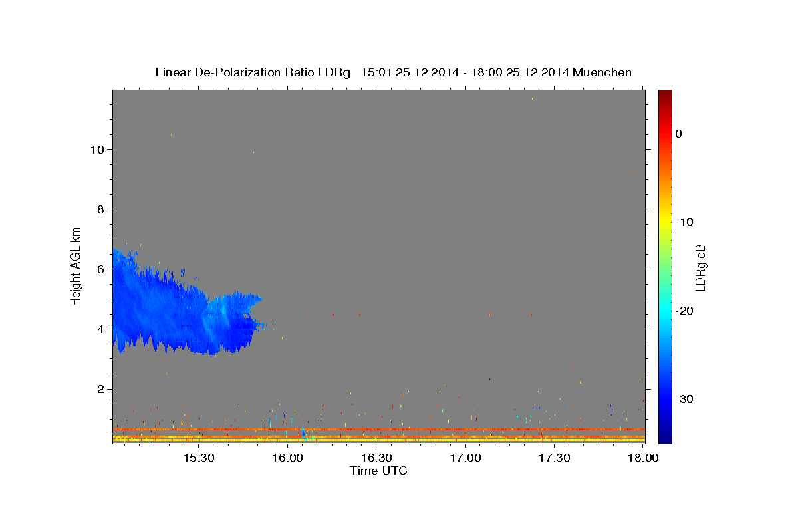Select the 17:00 time tick label
Screen dimensions: 798x532
(466, 458)
